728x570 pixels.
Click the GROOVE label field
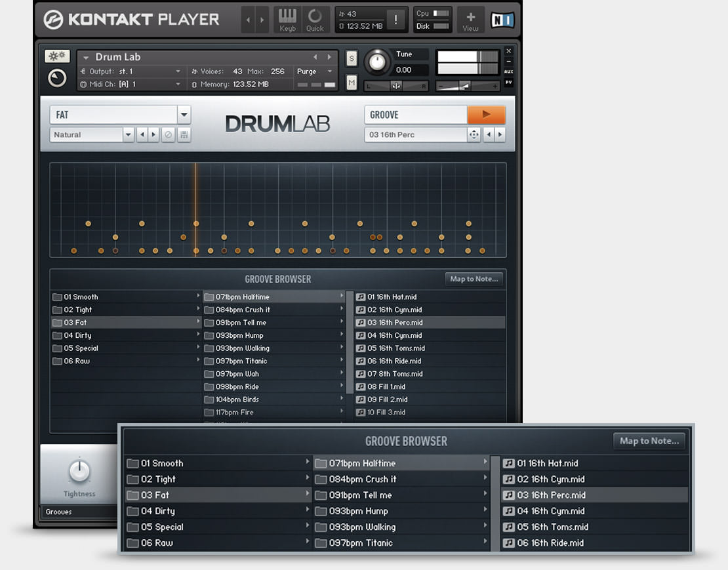(416, 115)
